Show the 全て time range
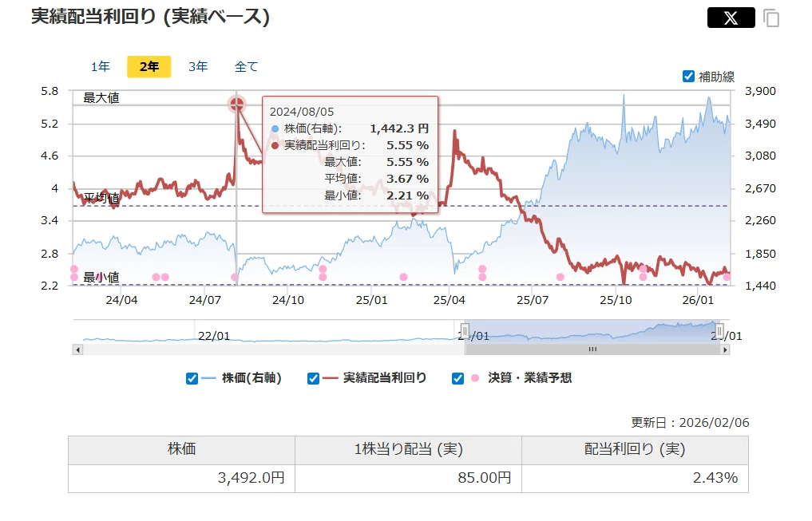 [x=246, y=67]
